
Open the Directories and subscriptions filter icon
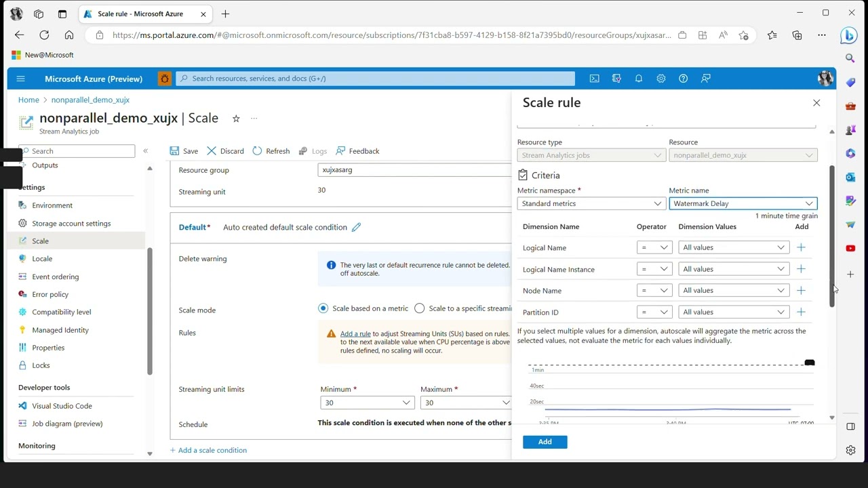pos(616,79)
